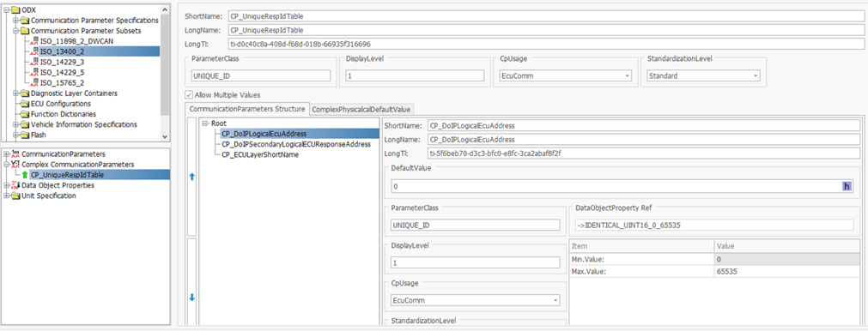Click the top LongName input field

click(545, 30)
